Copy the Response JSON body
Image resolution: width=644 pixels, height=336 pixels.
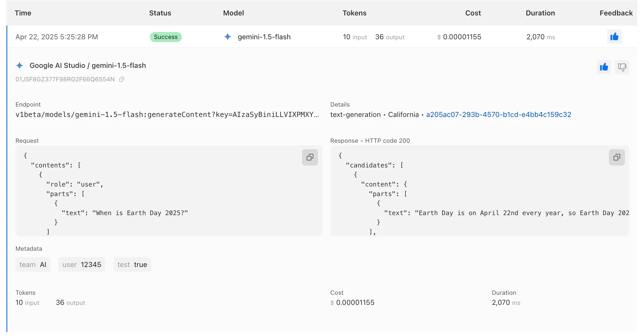(x=617, y=157)
